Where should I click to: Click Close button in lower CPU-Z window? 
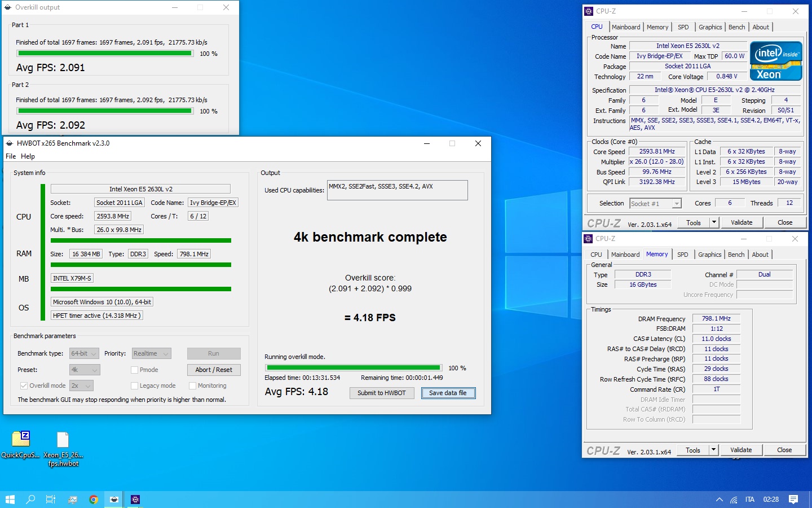(x=784, y=450)
